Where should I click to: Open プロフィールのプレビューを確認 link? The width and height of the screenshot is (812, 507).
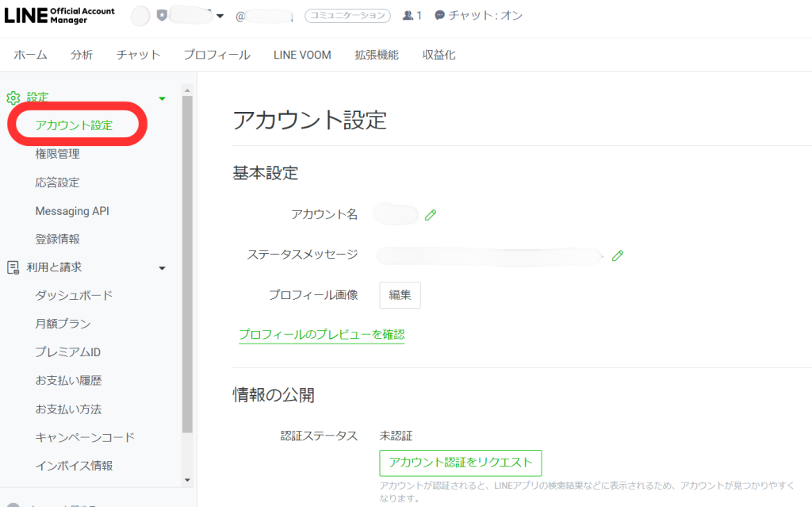click(x=321, y=335)
